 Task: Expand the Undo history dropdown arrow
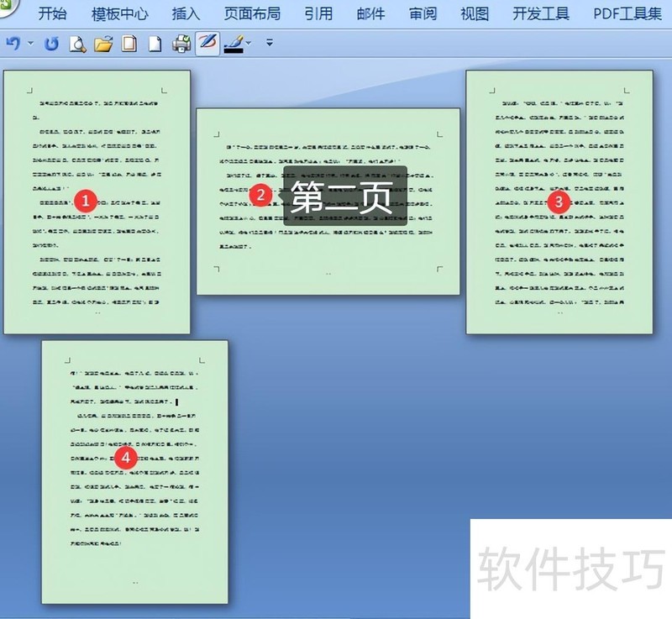coord(30,45)
